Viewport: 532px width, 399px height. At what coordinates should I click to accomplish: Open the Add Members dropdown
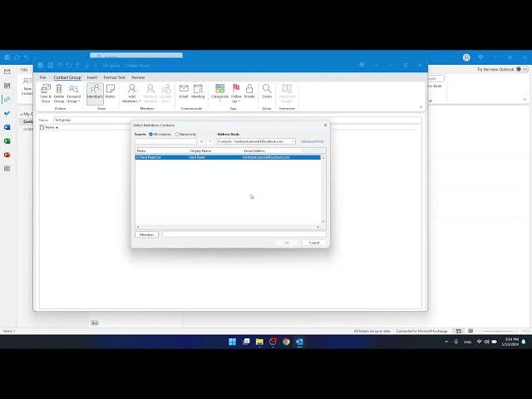point(131,94)
